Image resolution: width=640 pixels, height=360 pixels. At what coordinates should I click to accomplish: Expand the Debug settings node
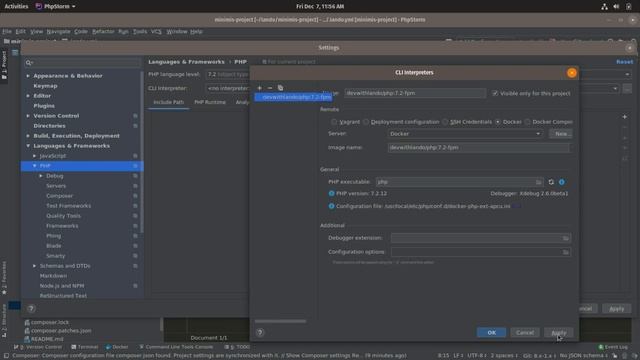pyautogui.click(x=41, y=176)
